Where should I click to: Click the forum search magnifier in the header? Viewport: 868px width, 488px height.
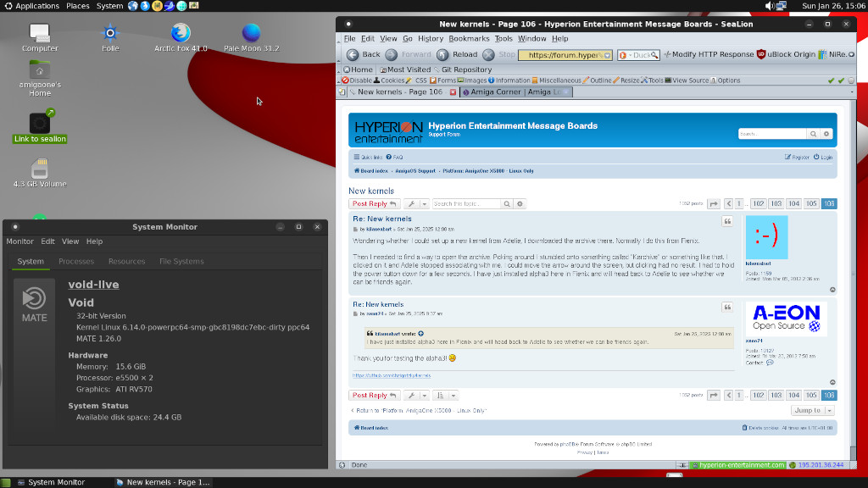tap(813, 134)
